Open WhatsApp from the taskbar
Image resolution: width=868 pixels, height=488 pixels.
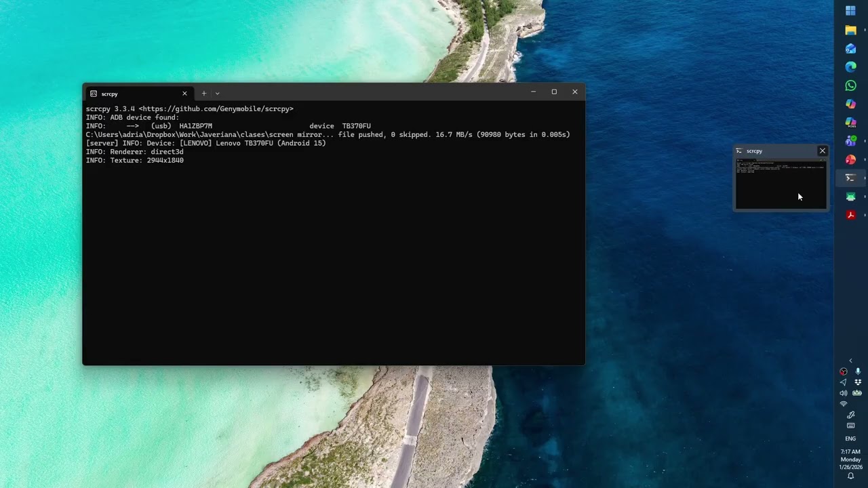(x=850, y=85)
